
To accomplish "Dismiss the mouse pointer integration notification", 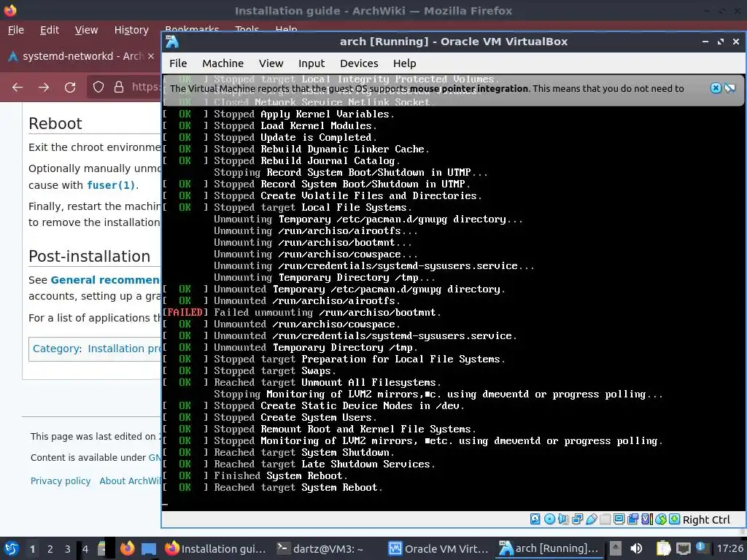I will pos(716,87).
